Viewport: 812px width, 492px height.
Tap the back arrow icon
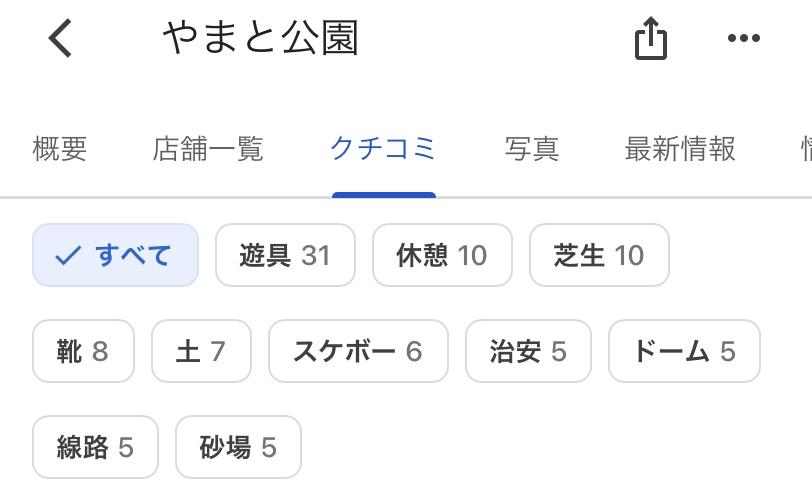(61, 39)
